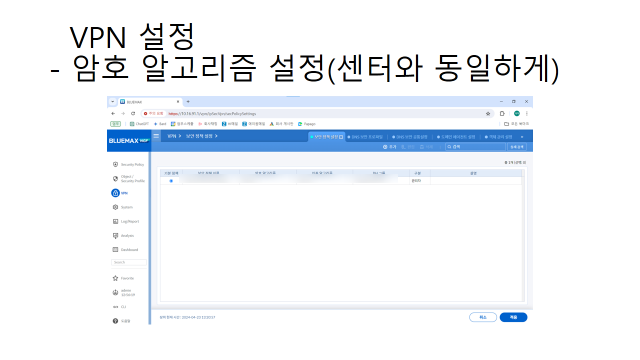Click the item count label above table
640x360 pixels.
[x=515, y=162]
